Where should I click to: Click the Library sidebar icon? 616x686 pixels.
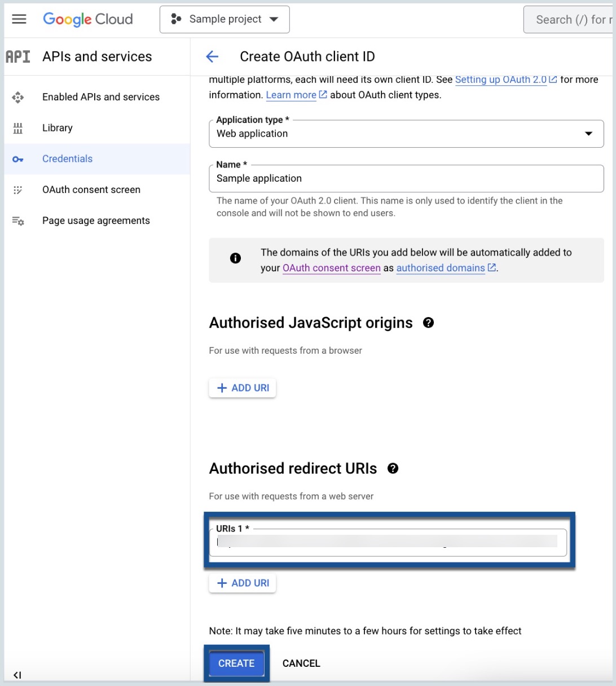tap(18, 128)
